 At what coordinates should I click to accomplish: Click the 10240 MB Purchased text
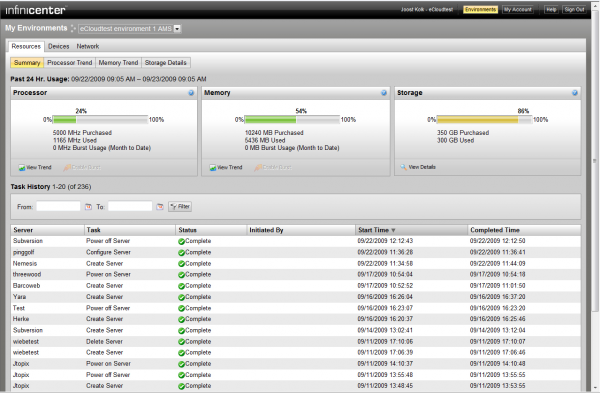274,133
